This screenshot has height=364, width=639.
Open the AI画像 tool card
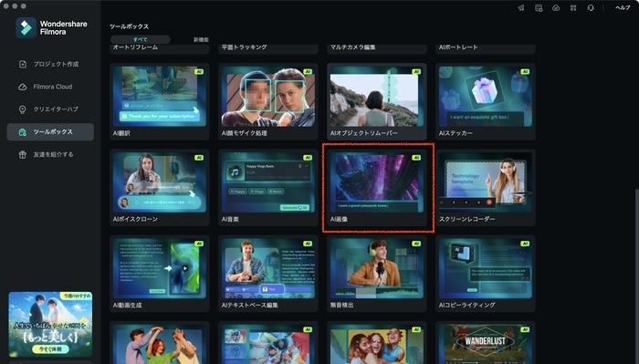click(x=377, y=187)
